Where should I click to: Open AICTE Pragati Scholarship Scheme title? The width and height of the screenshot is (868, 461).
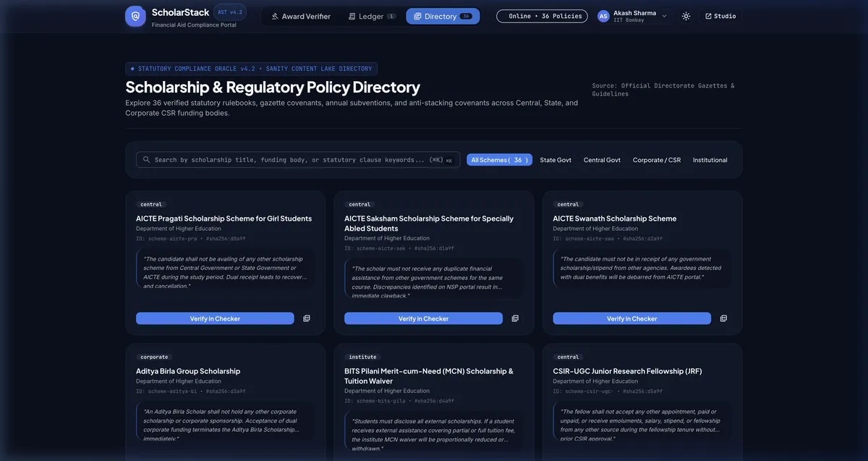point(224,219)
